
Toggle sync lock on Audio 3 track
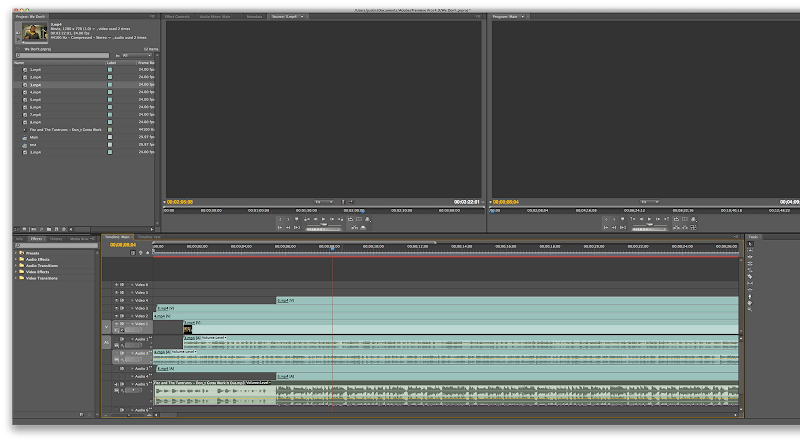[x=122, y=369]
